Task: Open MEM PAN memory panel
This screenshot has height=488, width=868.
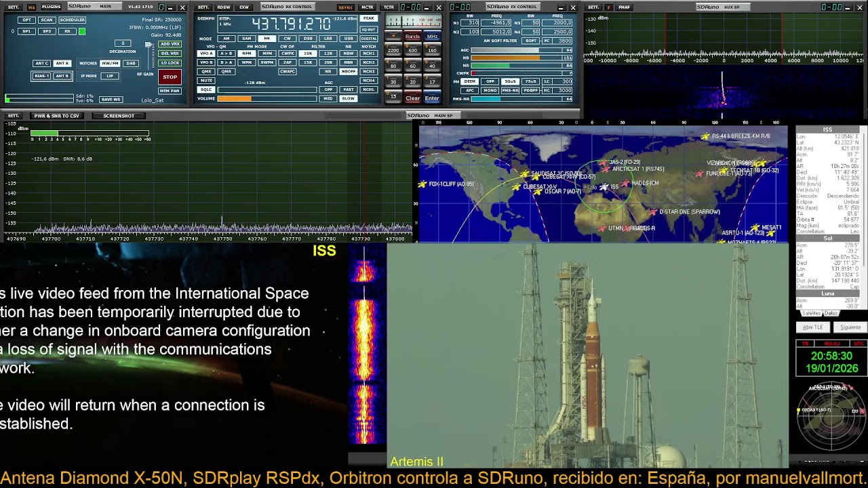Action: 170,91
